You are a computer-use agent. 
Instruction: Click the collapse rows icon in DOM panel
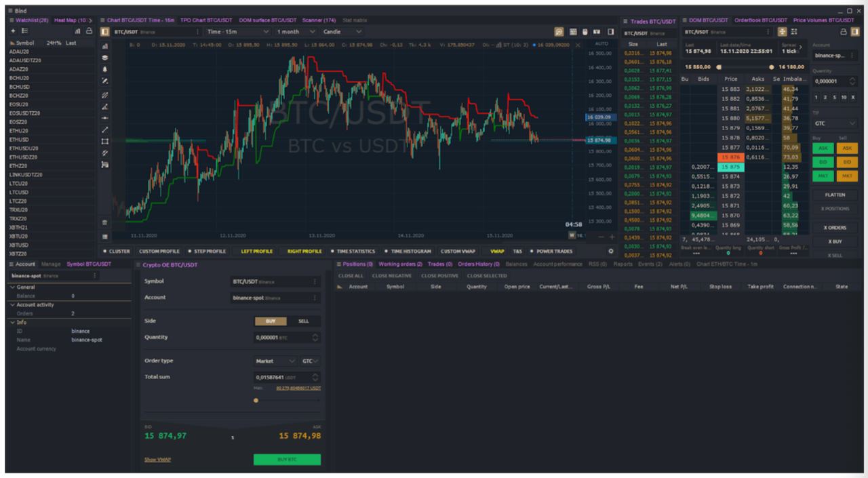coord(795,32)
